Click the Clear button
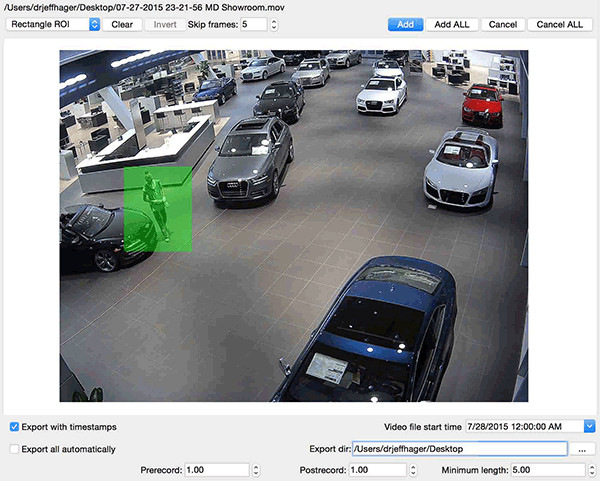The height and width of the screenshot is (481, 600). coord(122,24)
